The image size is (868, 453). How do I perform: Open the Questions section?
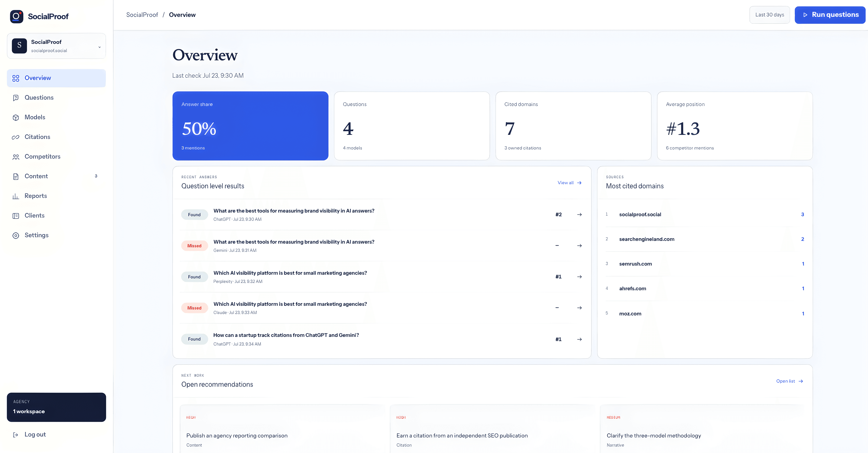click(x=56, y=98)
